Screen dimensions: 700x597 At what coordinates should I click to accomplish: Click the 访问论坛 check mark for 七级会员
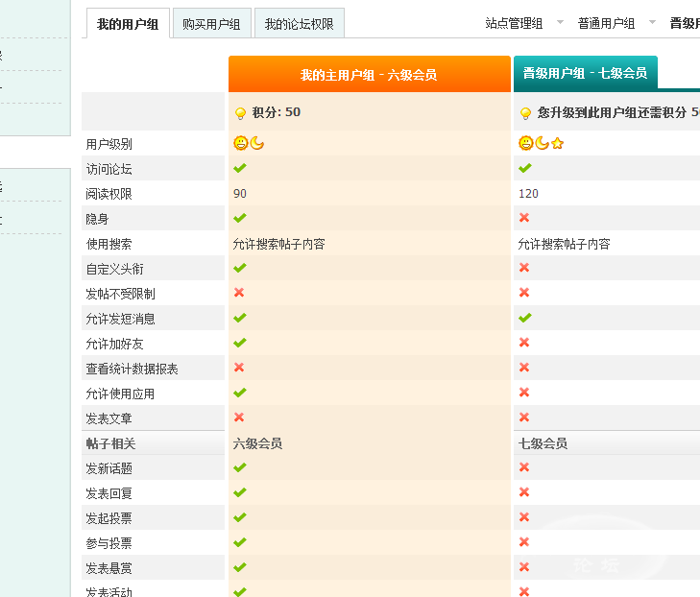coord(525,168)
